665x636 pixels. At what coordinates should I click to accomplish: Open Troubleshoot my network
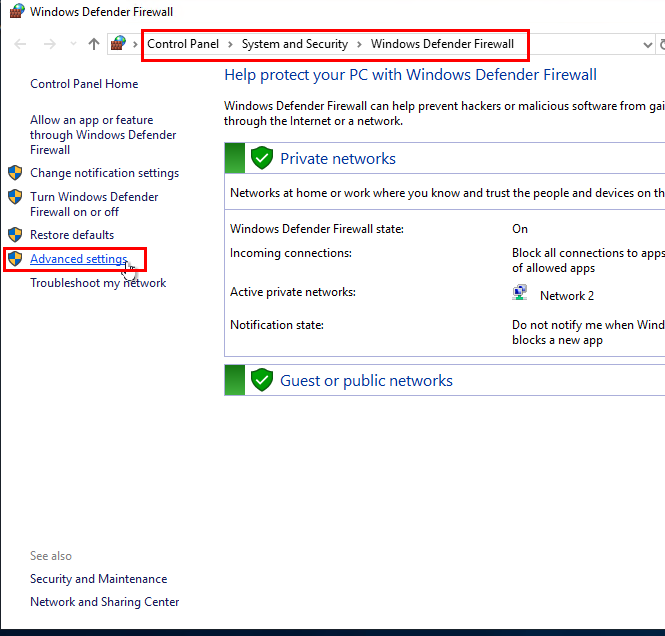[x=98, y=283]
